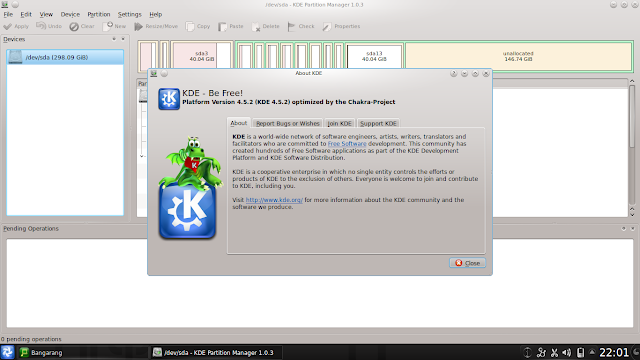The image size is (640, 360).
Task: Click the network connections tray icon
Action: coord(541,353)
